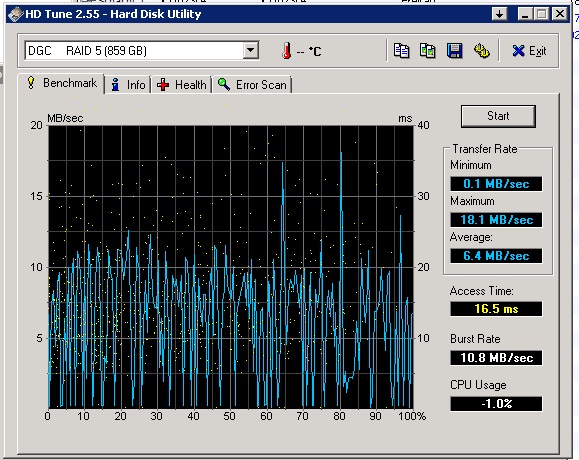Screen dimensions: 579x460
Task: Click the Exit button
Action: click(529, 51)
